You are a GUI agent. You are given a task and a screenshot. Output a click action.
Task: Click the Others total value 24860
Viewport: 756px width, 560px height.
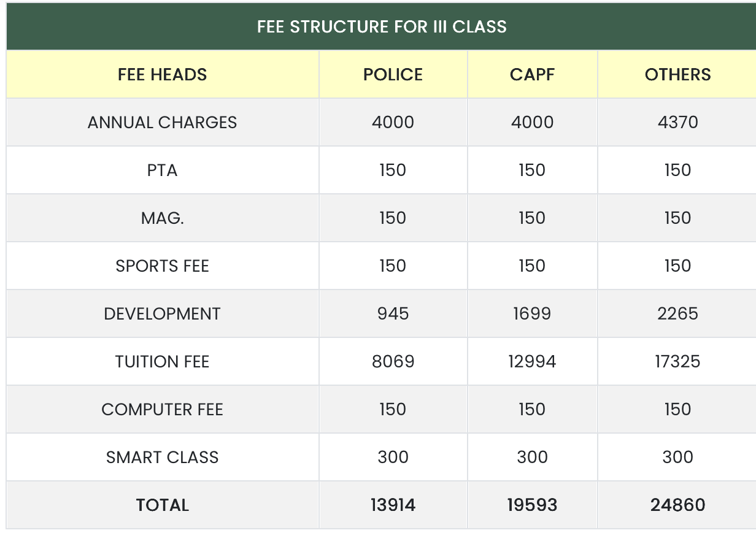pyautogui.click(x=677, y=505)
